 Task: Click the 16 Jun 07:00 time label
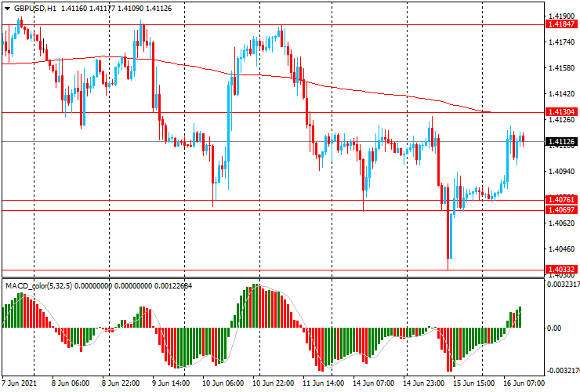pyautogui.click(x=524, y=383)
